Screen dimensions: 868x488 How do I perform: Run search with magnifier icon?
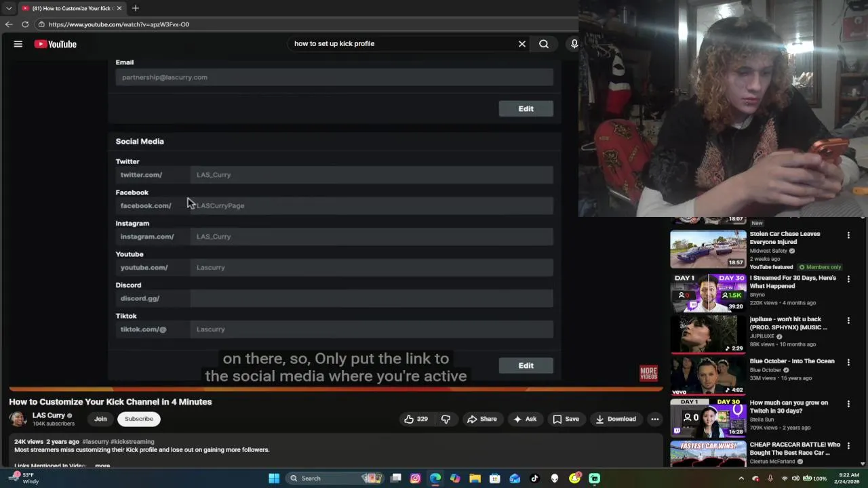(544, 44)
